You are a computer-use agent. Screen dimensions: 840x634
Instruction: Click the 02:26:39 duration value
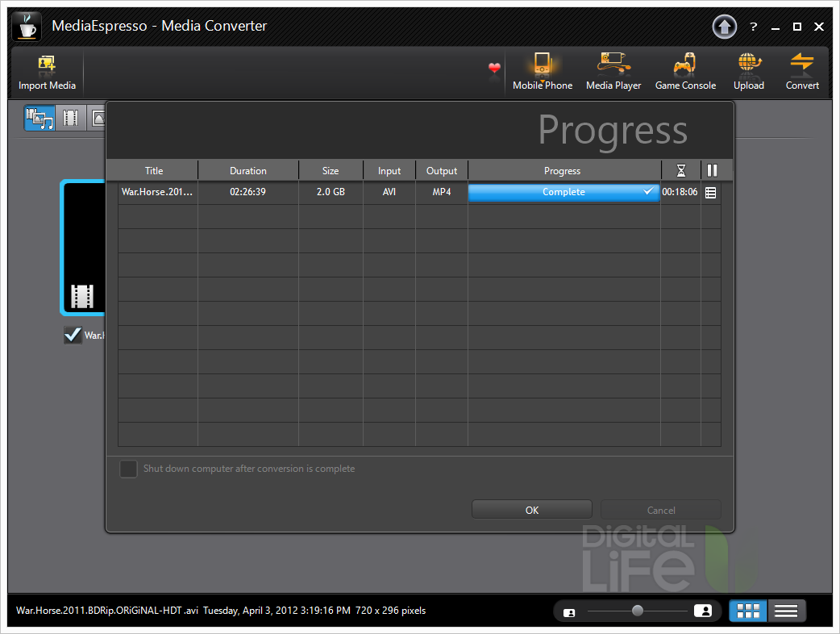pyautogui.click(x=247, y=192)
